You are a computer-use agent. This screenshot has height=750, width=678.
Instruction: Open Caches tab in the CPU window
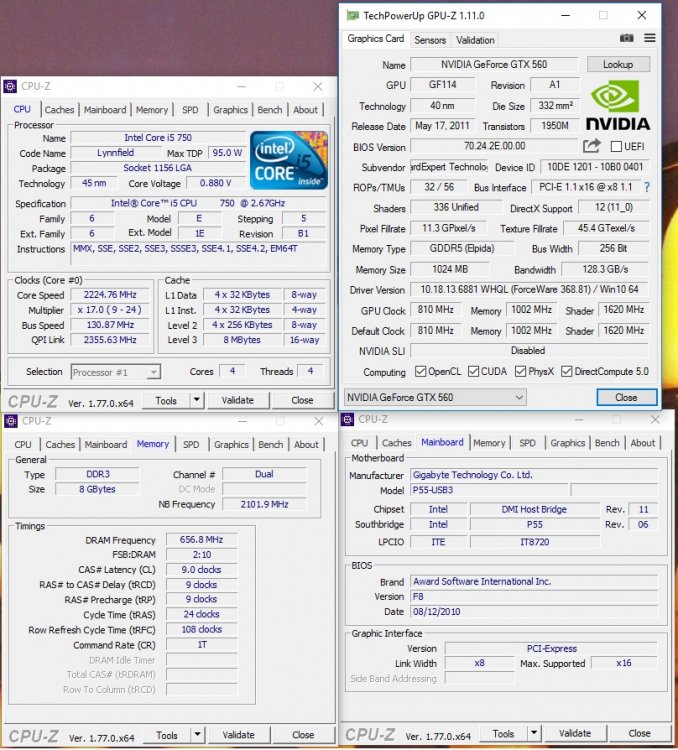tap(59, 110)
